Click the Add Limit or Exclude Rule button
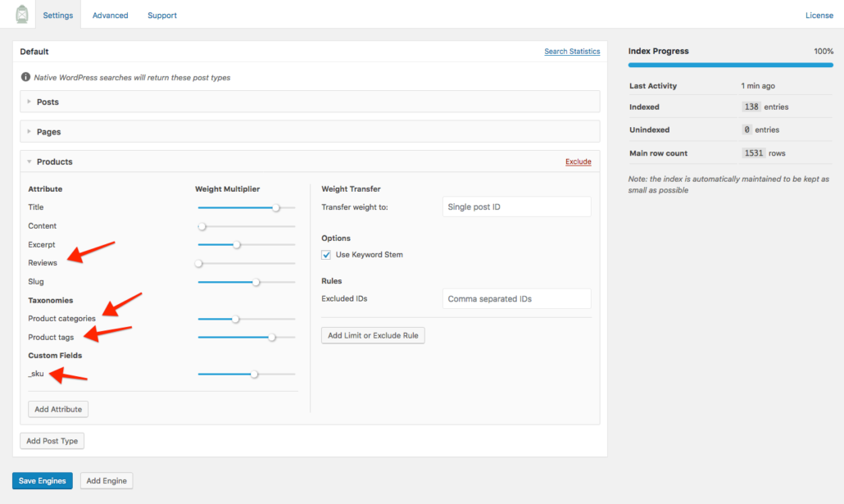The width and height of the screenshot is (844, 504). (373, 335)
